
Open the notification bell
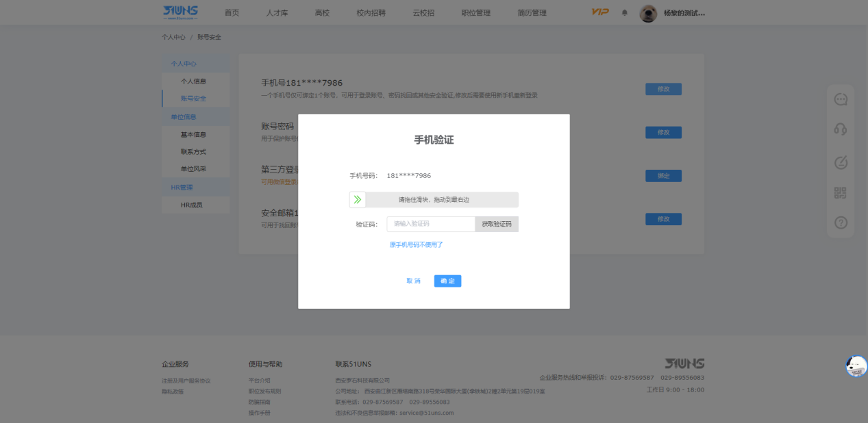624,12
